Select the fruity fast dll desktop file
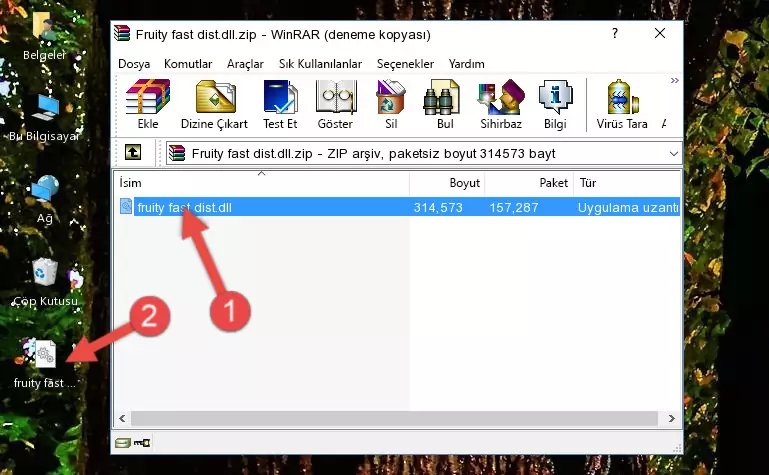Viewport: 769px width, 475px height. pyautogui.click(x=45, y=364)
